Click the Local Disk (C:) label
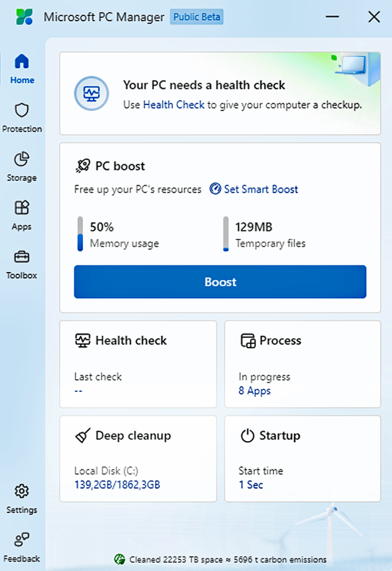392x571 pixels. pyautogui.click(x=107, y=471)
